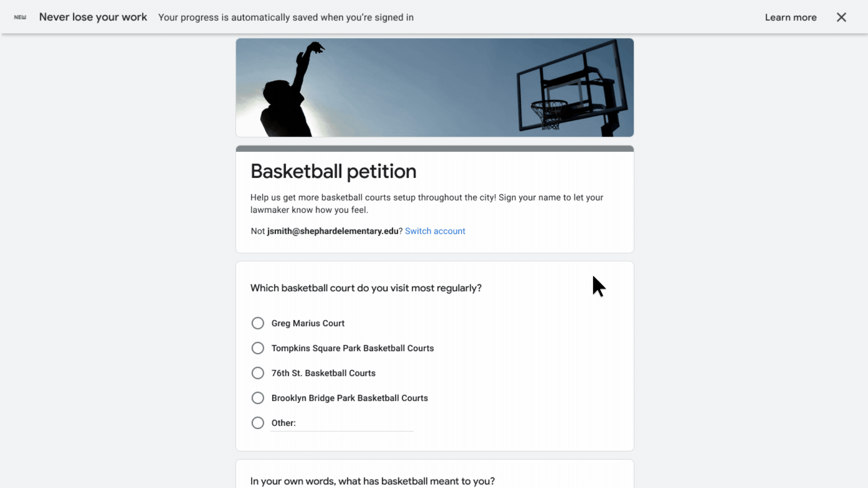
Task: Click the Never lose your work heading
Action: [93, 17]
